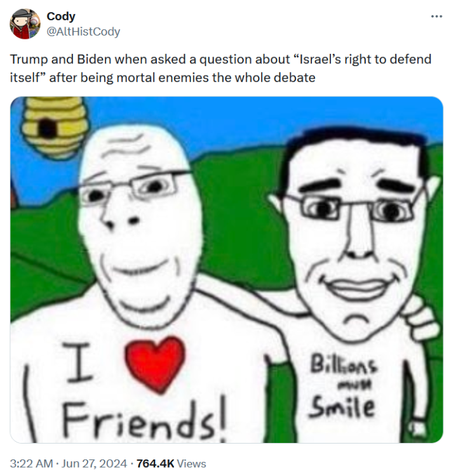Click the letter I on the left shirt
The image size is (451, 476).
78,362
